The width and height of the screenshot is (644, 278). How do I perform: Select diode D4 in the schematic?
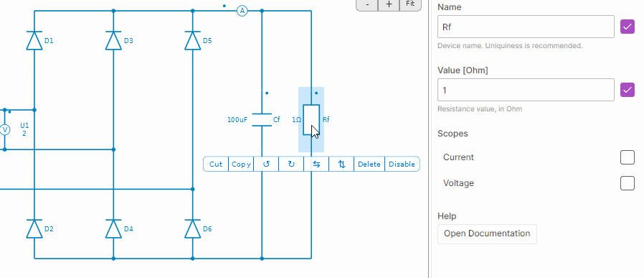click(114, 228)
